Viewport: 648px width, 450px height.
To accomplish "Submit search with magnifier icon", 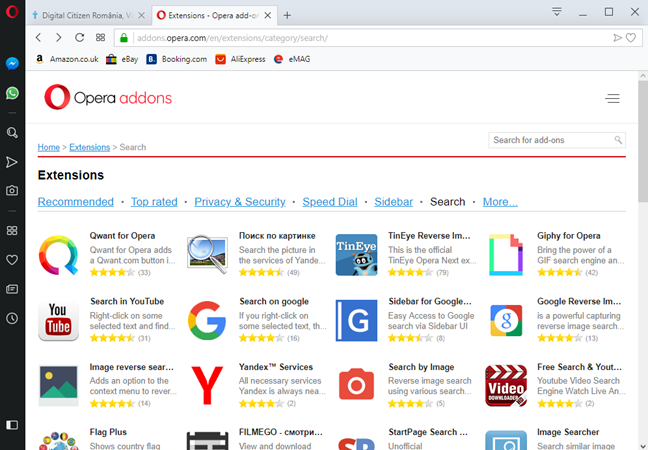I will tap(618, 140).
